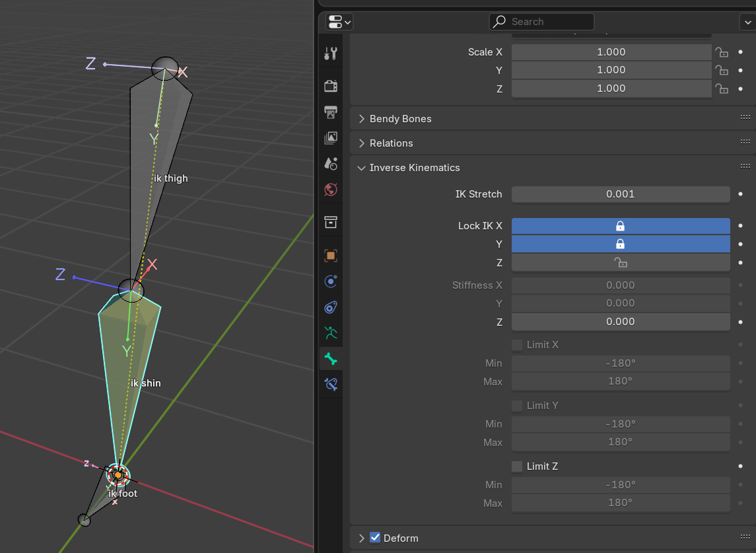The image size is (756, 553).
Task: Open the Armature data properties tab
Action: pos(331,333)
